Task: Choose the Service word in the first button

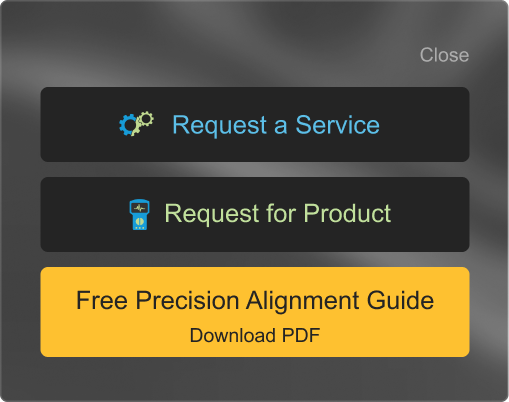Action: (x=338, y=125)
